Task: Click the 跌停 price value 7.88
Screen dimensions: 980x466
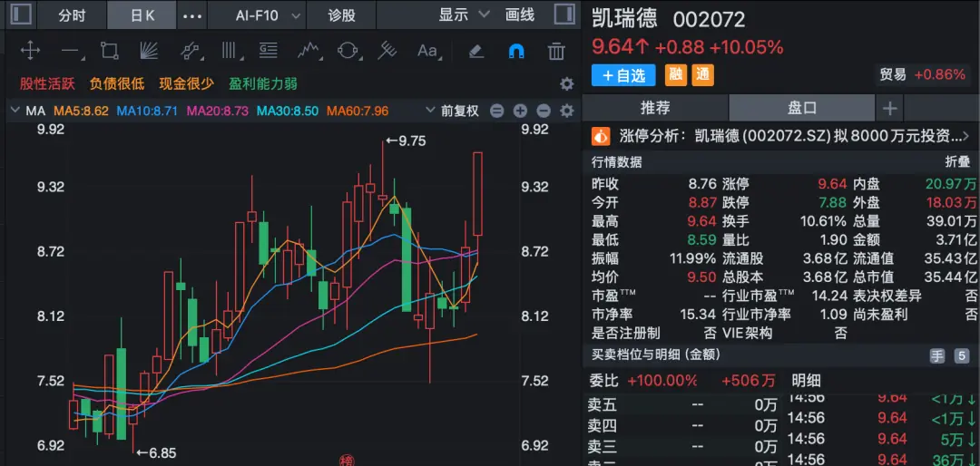Action: point(832,202)
